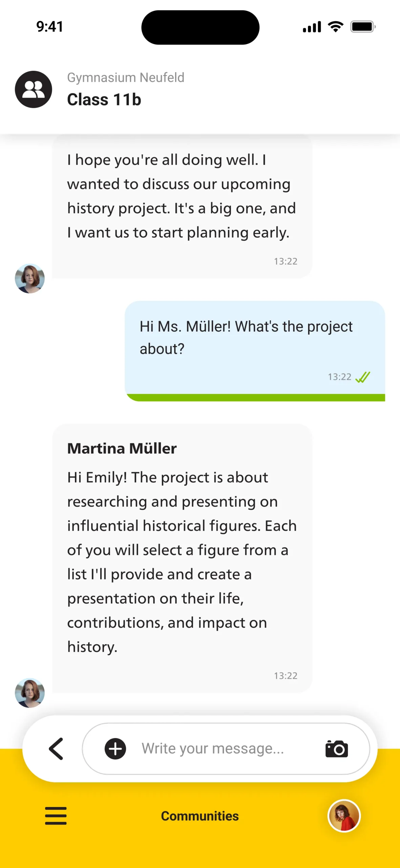Tap the "Gymnasium Neufeld" school name
Image resolution: width=400 pixels, height=868 pixels.
click(x=126, y=78)
